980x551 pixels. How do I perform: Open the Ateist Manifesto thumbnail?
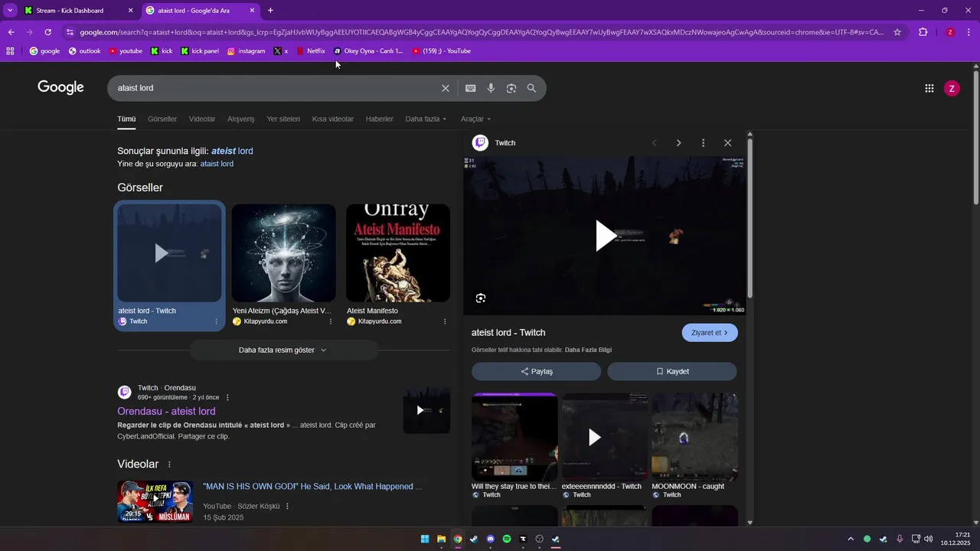398,253
